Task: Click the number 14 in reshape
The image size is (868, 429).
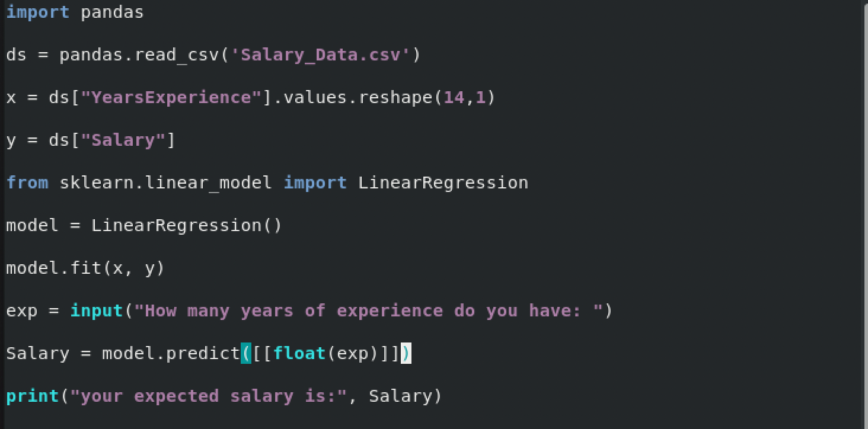Action: [454, 98]
